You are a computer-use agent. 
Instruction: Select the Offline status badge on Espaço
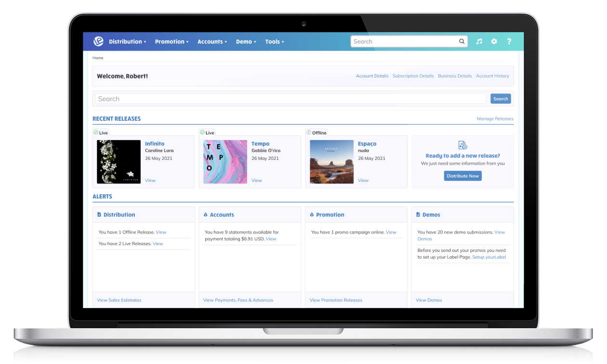[317, 132]
